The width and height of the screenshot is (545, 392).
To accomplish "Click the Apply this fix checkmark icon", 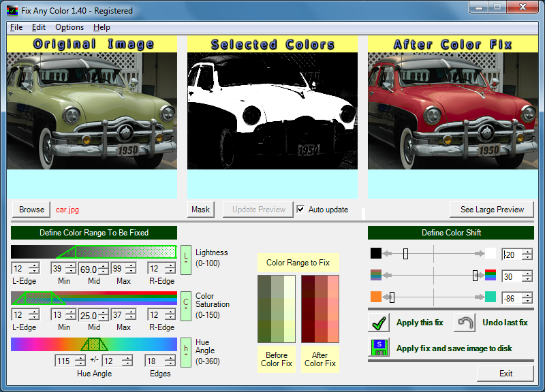I will click(x=379, y=323).
